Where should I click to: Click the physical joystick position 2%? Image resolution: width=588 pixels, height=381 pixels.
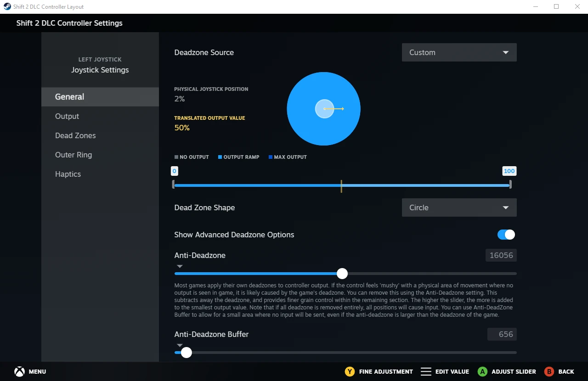pyautogui.click(x=180, y=99)
